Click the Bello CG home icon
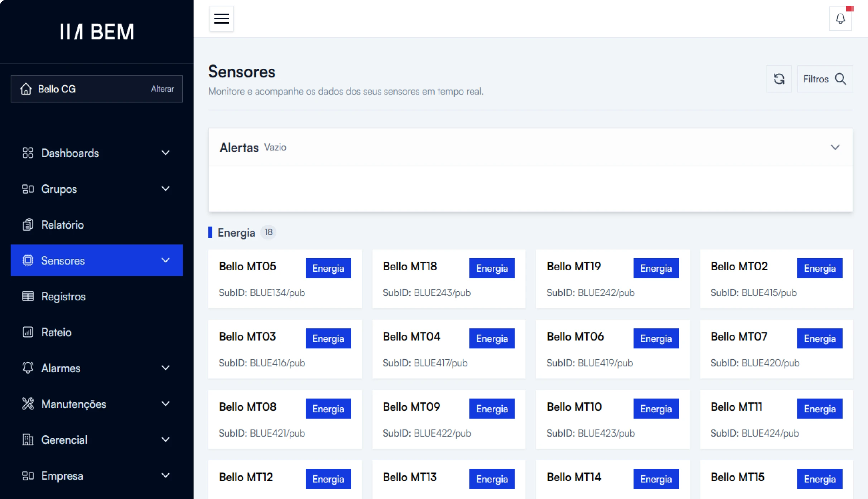Screen dimensions: 868x499 pos(26,89)
